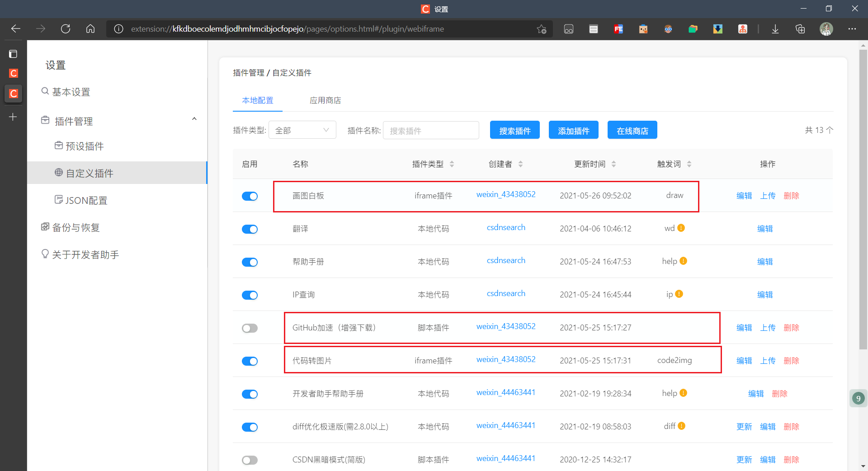Disable the 开发者助手帮助手册 plugin toggle
Screen dimensions: 868x471
click(250, 394)
